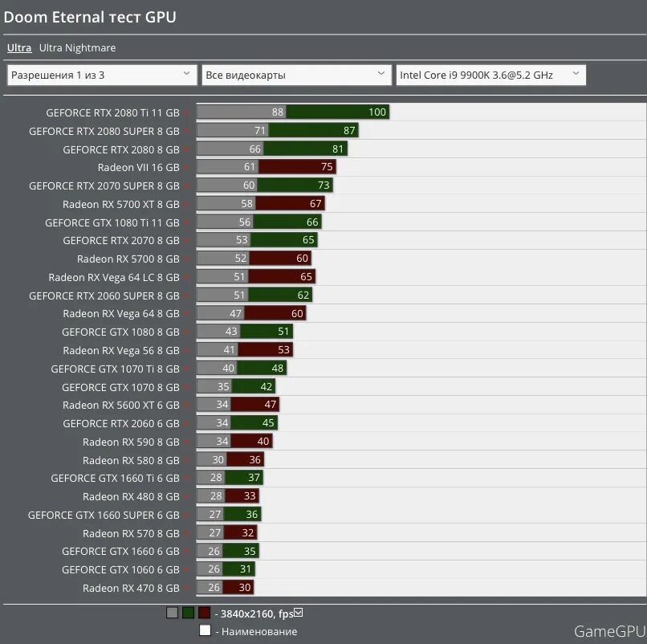
Task: Select Radeon RX Vega 64 8 GB label
Action: (121, 314)
